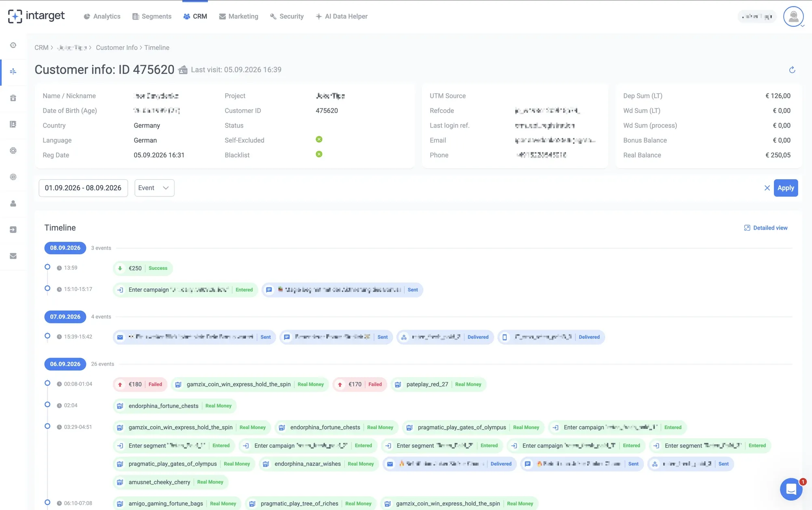Click the sidebar login arrow icon

(x=13, y=230)
